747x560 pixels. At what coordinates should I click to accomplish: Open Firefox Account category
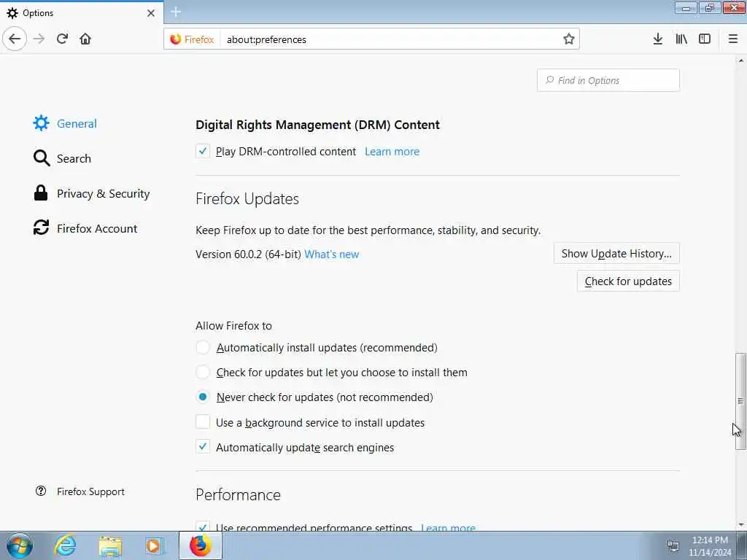click(97, 228)
